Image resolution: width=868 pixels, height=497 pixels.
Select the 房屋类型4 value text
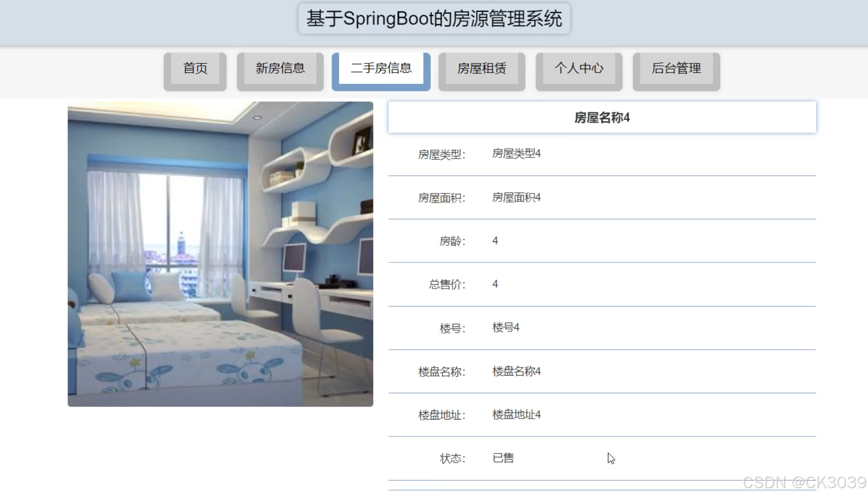point(516,154)
